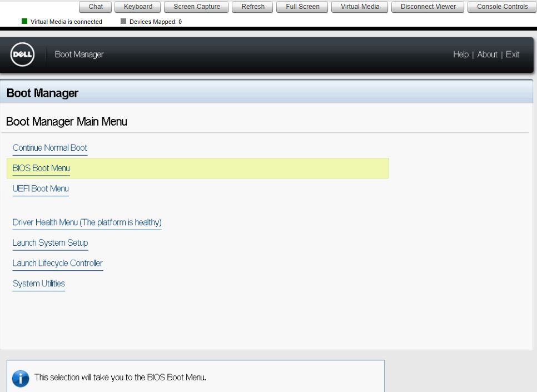Open the Keyboard toolbar option
Image resolution: width=537 pixels, height=392 pixels.
[137, 7]
